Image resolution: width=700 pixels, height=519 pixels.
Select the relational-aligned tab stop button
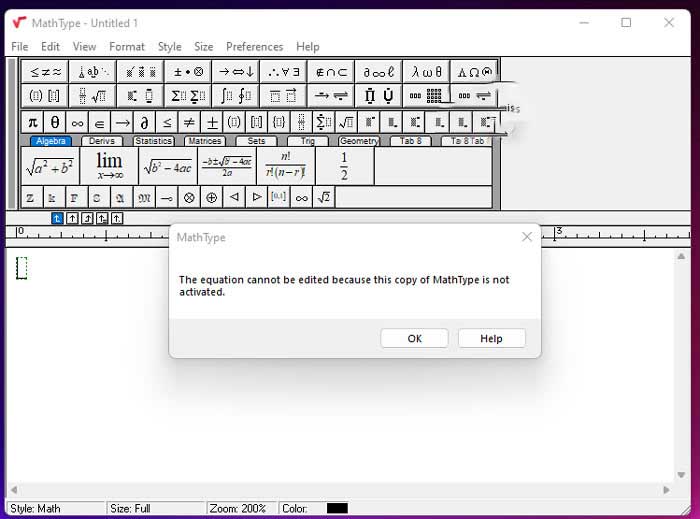click(x=102, y=218)
